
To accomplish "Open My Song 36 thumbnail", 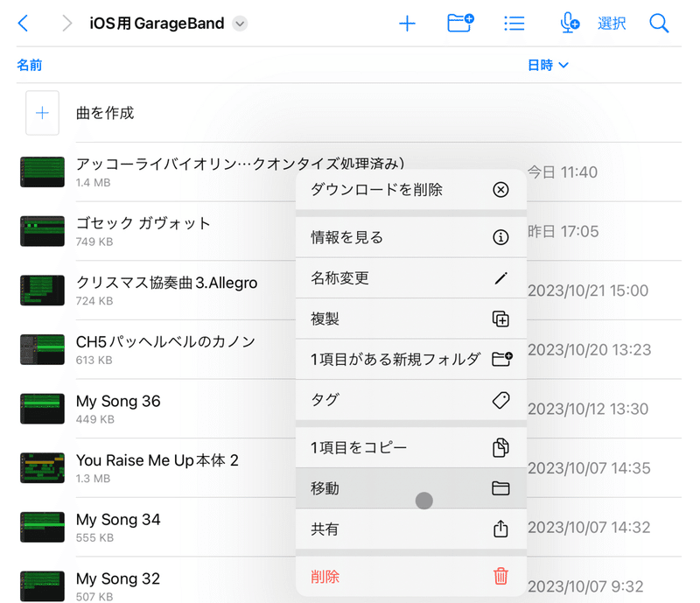I will pos(42,409).
